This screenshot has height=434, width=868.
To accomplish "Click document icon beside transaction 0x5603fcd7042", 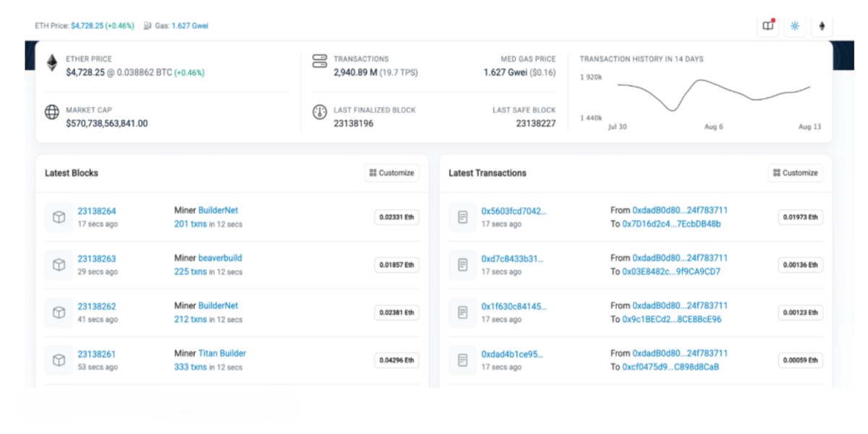I will 462,217.
